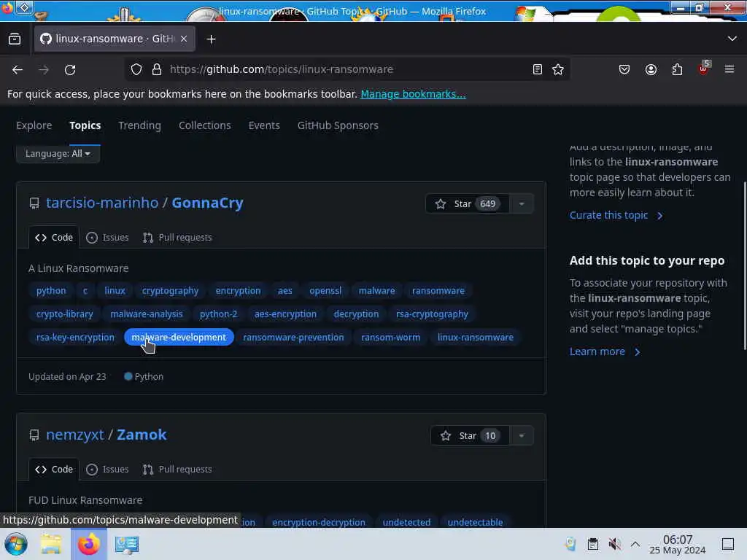747x560 pixels.
Task: Open Zamok Issues tab
Action: pos(108,470)
